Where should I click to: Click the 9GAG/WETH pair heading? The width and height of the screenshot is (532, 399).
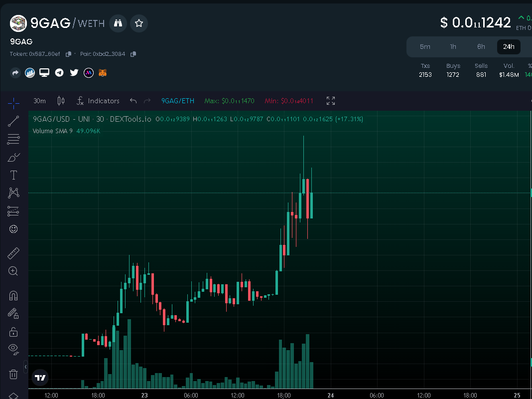click(x=68, y=23)
